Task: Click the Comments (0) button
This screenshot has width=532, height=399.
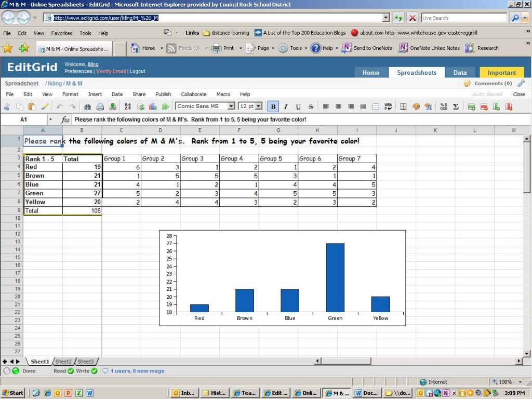Action: pyautogui.click(x=492, y=83)
